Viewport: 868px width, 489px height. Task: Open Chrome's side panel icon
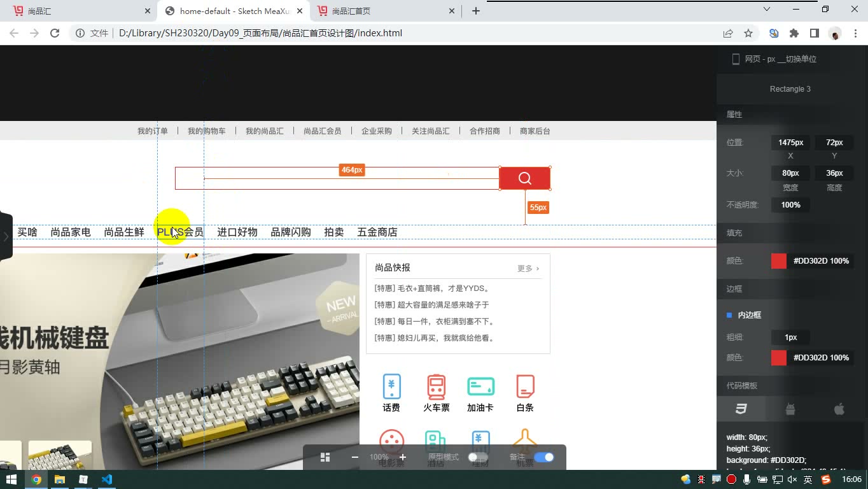point(815,33)
